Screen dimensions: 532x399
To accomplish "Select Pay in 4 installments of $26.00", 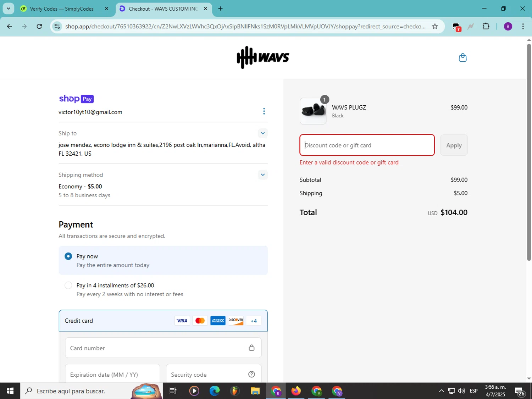I will click(163, 289).
